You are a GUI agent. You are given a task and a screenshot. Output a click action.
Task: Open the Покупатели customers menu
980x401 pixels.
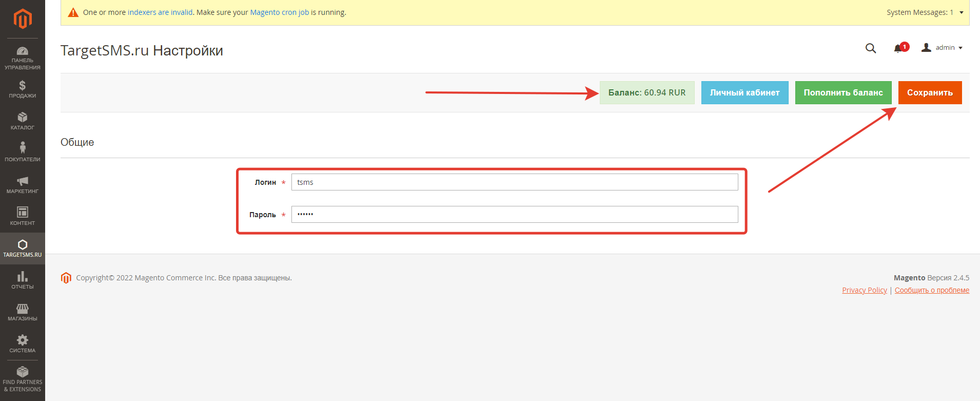[x=23, y=153]
